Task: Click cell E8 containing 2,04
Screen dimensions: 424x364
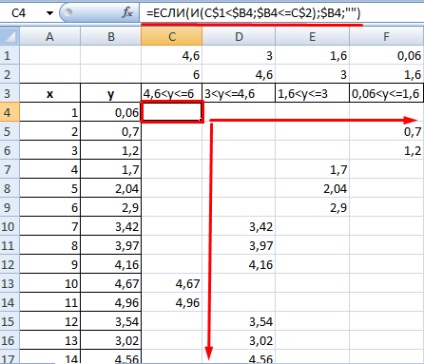Action: 313,189
